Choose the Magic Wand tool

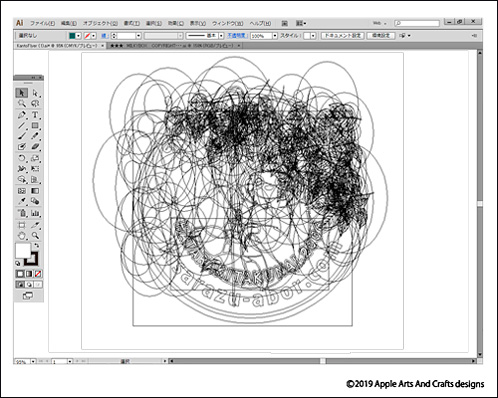pyautogui.click(x=22, y=103)
